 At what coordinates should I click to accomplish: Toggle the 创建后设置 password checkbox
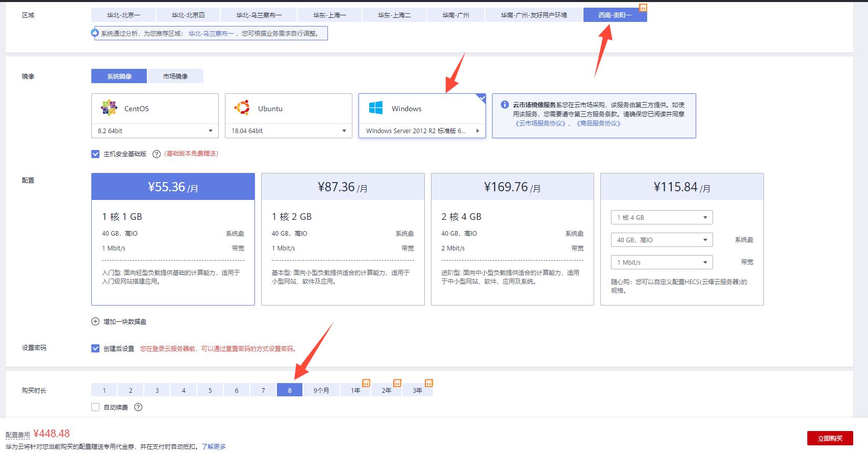pos(95,348)
